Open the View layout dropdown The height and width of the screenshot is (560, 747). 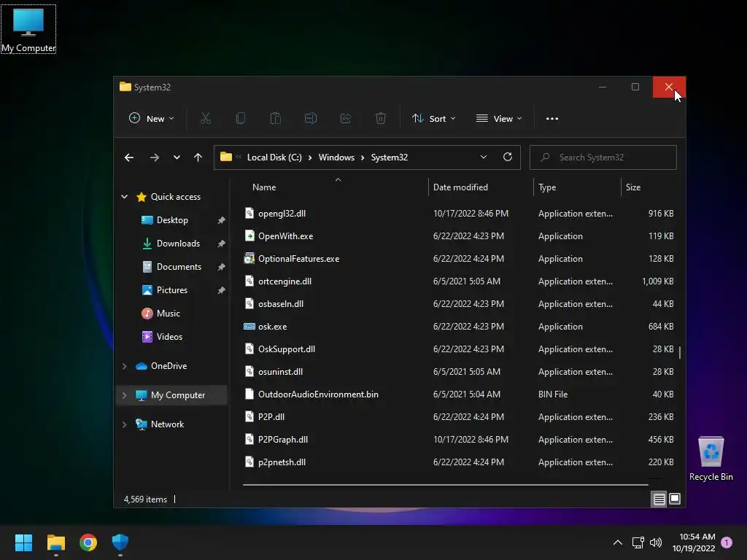click(499, 119)
